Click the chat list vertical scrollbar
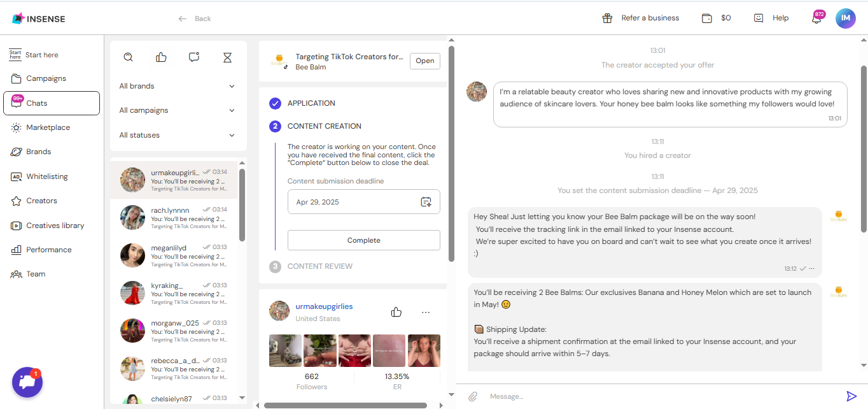868x409 pixels. pyautogui.click(x=242, y=205)
